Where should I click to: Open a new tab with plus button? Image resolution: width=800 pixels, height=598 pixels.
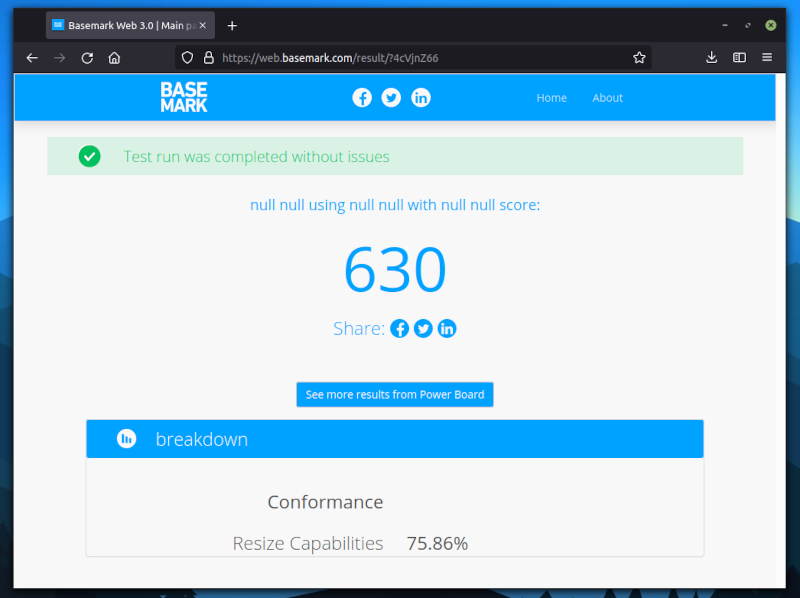pos(232,26)
